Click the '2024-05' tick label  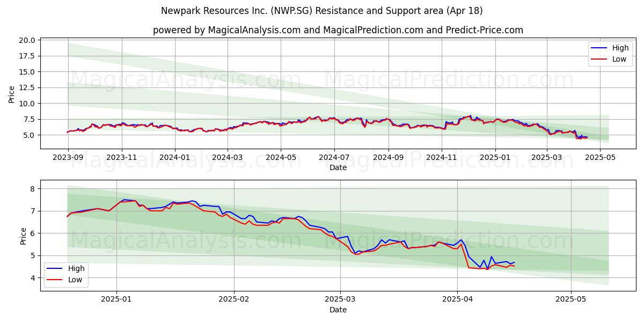pos(281,158)
